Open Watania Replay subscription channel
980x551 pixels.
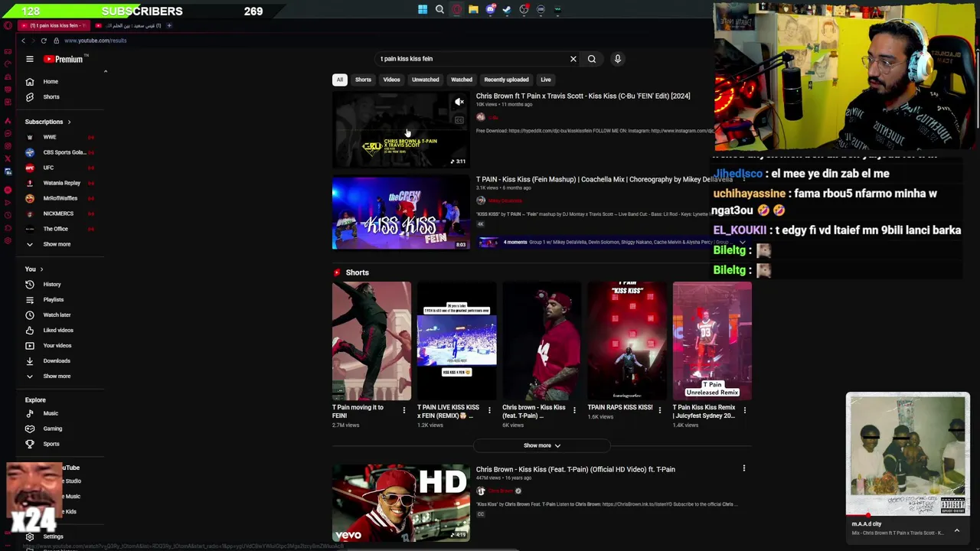(61, 183)
